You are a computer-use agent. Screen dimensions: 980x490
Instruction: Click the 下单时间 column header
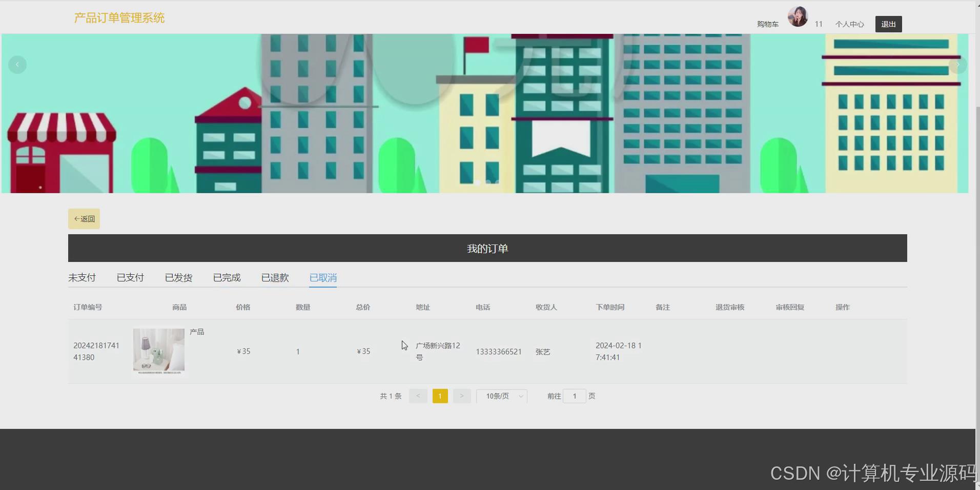(610, 307)
